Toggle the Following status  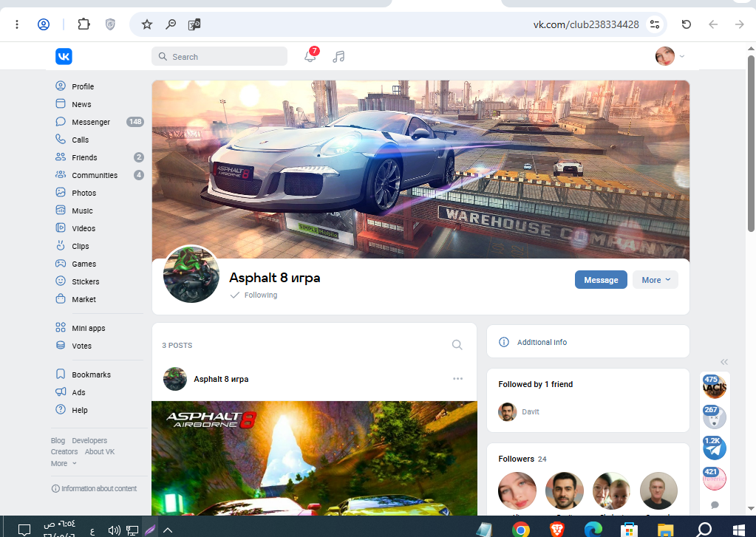(253, 295)
